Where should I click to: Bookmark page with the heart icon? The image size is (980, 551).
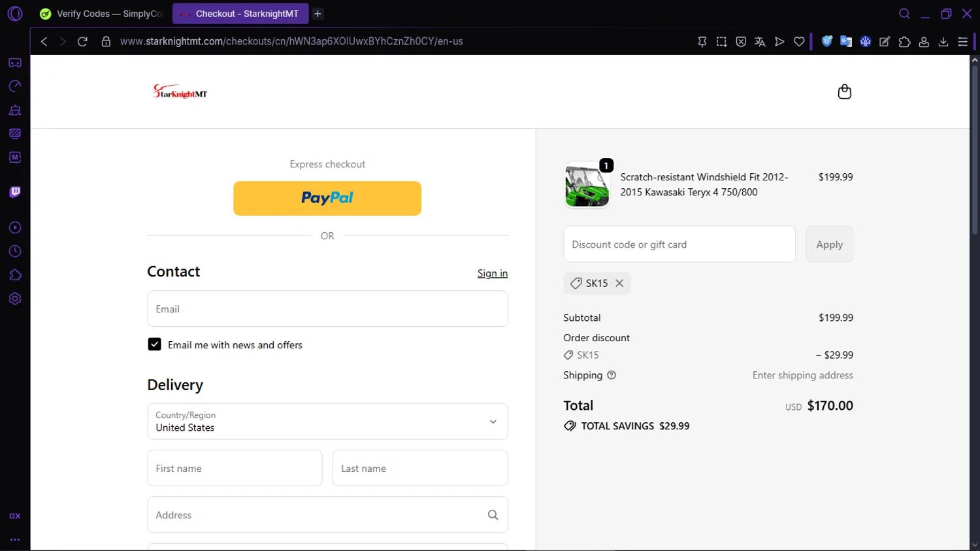pos(799,41)
